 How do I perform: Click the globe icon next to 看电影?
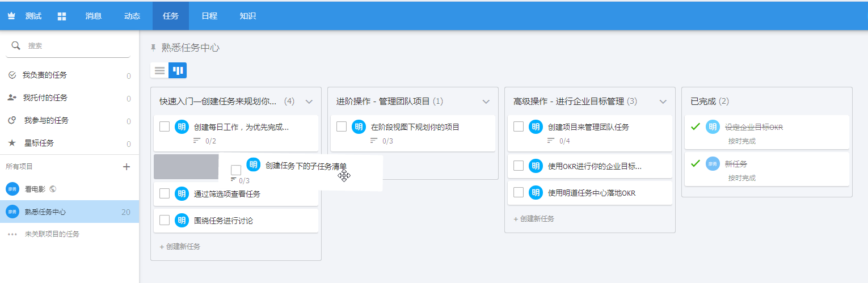pyautogui.click(x=53, y=189)
